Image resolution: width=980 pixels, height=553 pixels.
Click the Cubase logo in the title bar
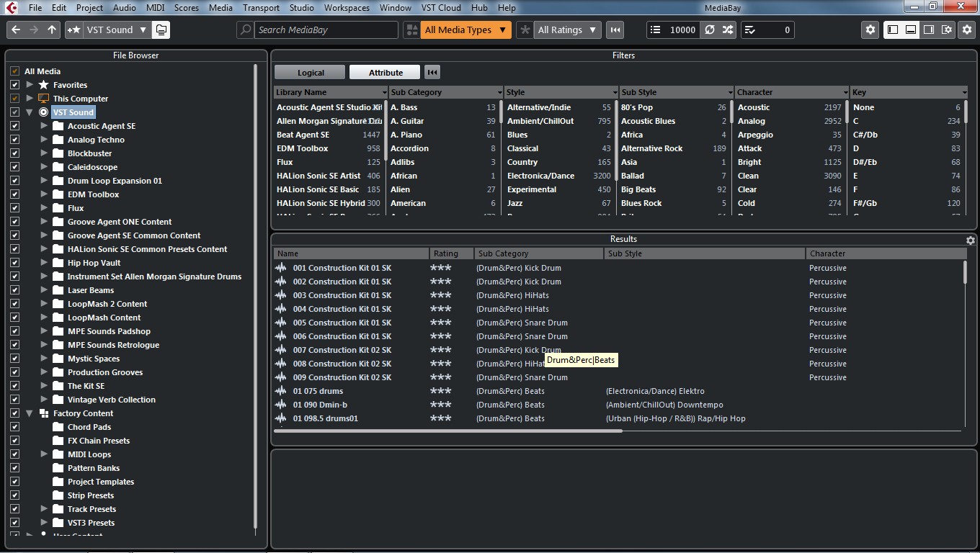click(11, 7)
